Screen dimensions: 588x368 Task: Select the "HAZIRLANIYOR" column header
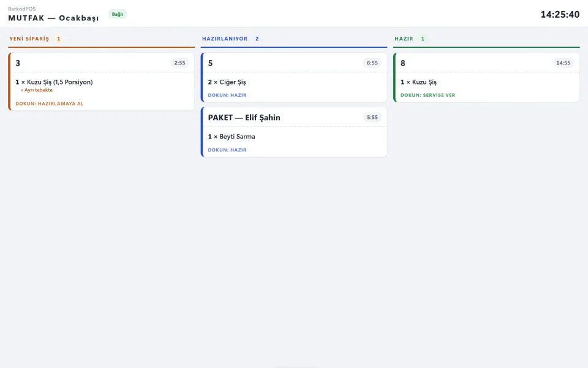click(225, 39)
